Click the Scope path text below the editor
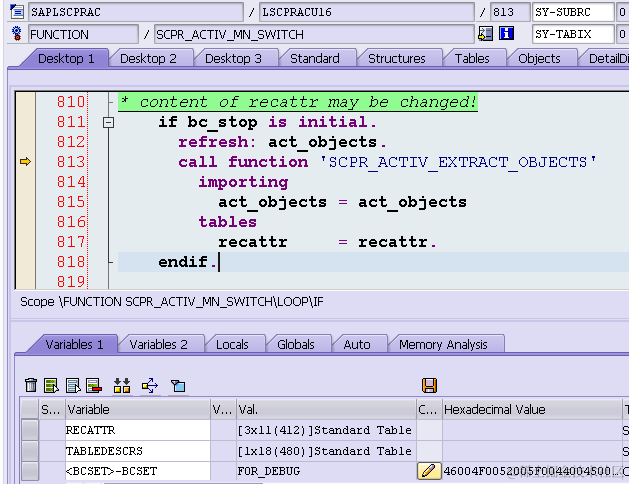This screenshot has width=629, height=484. pyautogui.click(x=172, y=302)
